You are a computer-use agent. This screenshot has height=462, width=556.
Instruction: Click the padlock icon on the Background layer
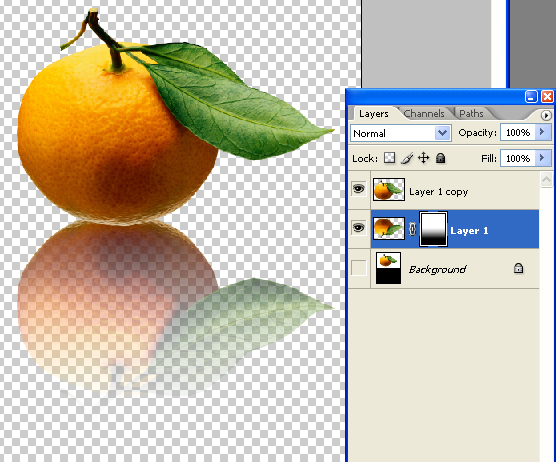click(518, 268)
